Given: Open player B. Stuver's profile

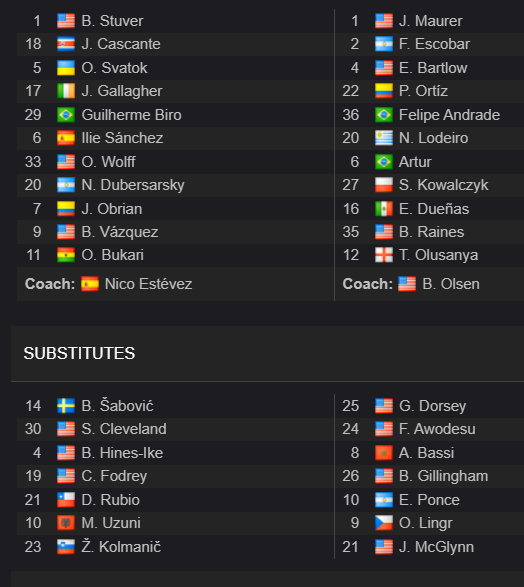Looking at the screenshot, I should click(x=112, y=21).
